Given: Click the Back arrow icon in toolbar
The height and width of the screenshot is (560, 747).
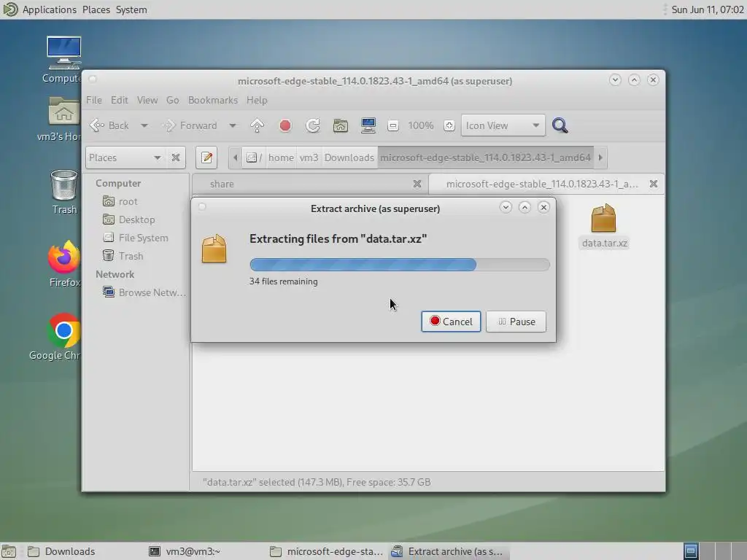Looking at the screenshot, I should click(97, 125).
